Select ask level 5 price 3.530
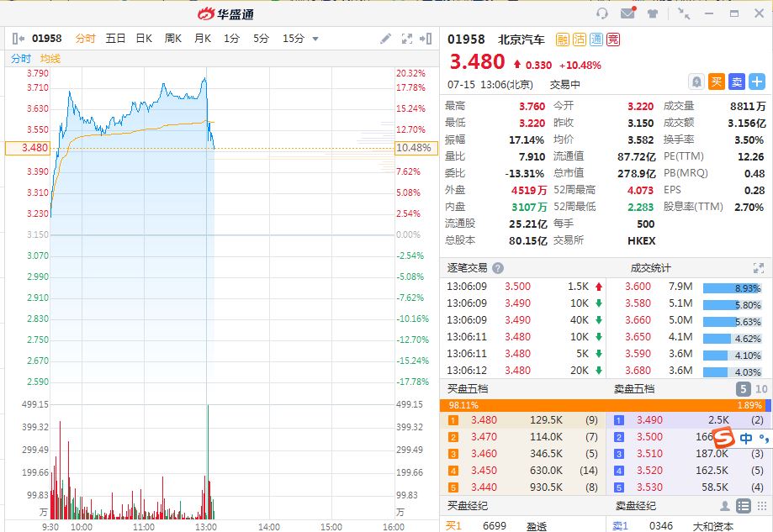 (x=649, y=487)
